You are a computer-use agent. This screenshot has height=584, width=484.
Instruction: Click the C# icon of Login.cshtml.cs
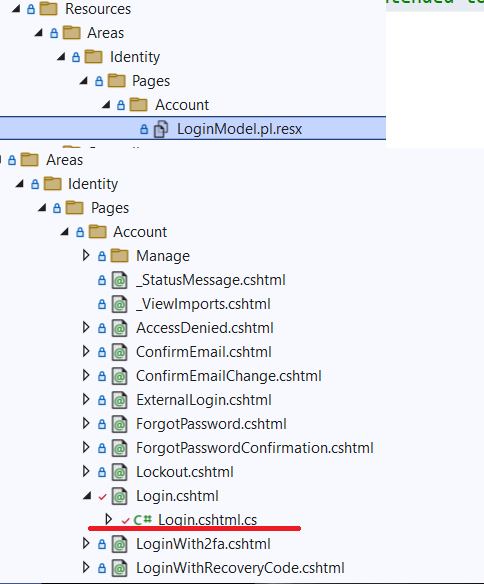tap(143, 520)
